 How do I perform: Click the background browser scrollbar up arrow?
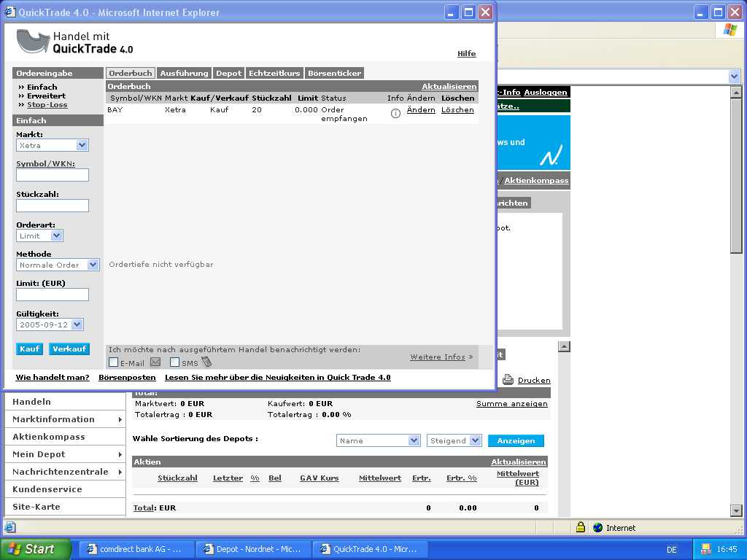pos(736,92)
